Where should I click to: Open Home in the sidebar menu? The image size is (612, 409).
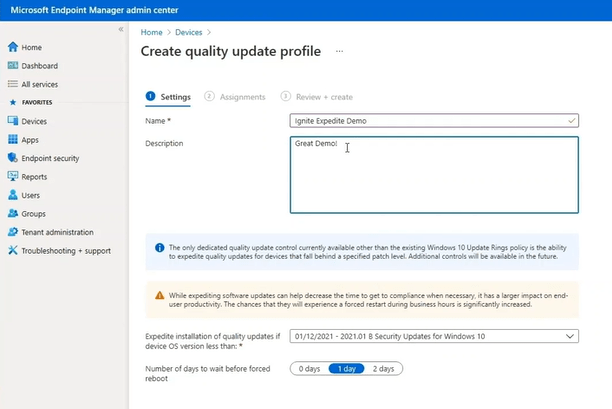[x=32, y=47]
